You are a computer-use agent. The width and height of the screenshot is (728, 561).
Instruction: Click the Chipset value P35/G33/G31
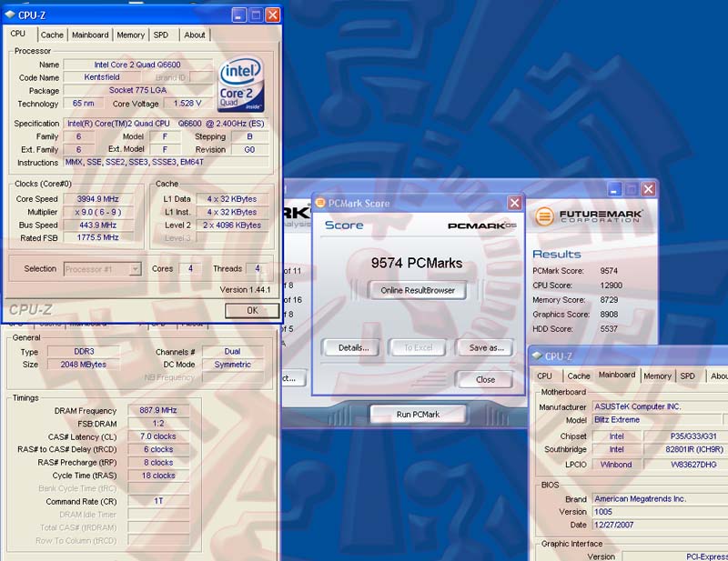point(686,436)
